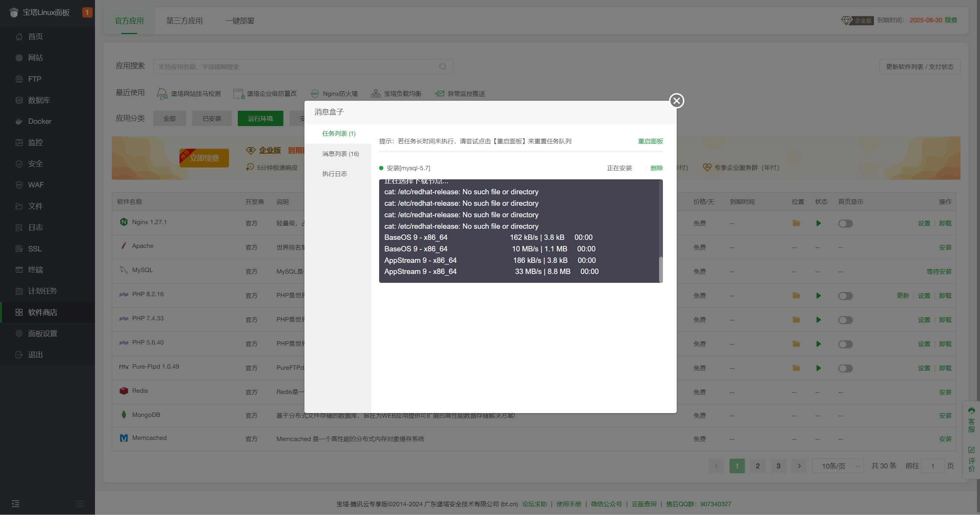The image size is (980, 515).
Task: Click 删除 to remove mysql install task
Action: pyautogui.click(x=656, y=168)
